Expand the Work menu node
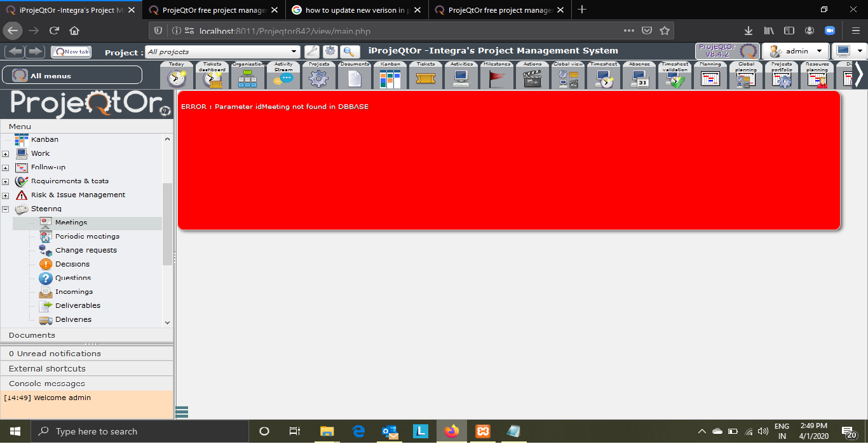The image size is (868, 444). coord(6,154)
